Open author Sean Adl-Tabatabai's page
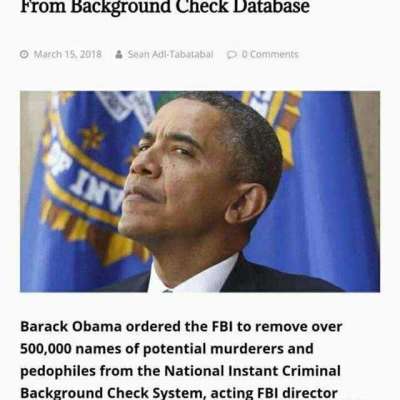 tap(170, 54)
